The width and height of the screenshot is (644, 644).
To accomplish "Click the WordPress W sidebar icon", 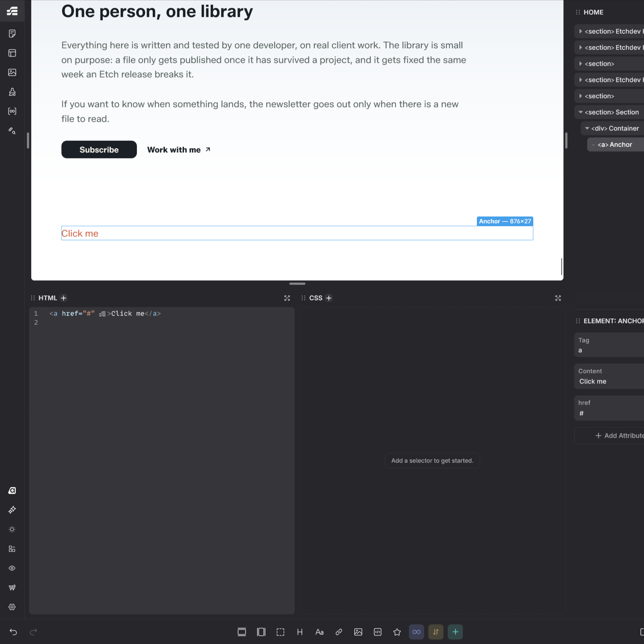I will tap(12, 588).
